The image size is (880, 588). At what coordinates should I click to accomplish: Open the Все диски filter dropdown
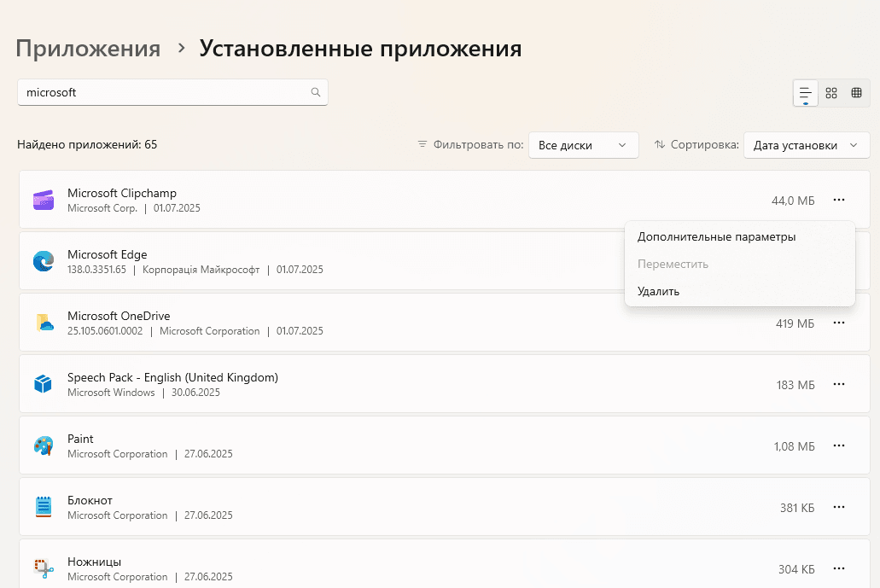(584, 145)
